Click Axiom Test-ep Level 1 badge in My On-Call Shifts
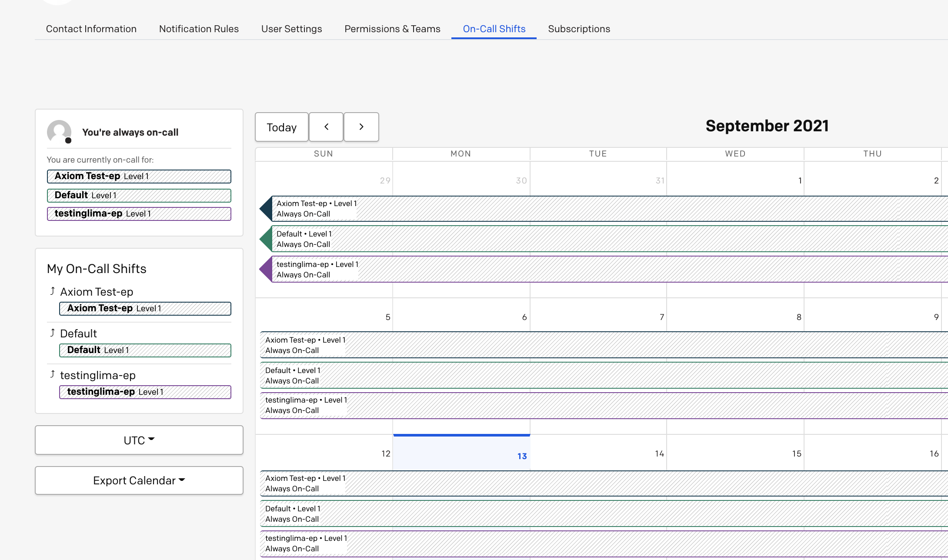The image size is (948, 560). 145,309
